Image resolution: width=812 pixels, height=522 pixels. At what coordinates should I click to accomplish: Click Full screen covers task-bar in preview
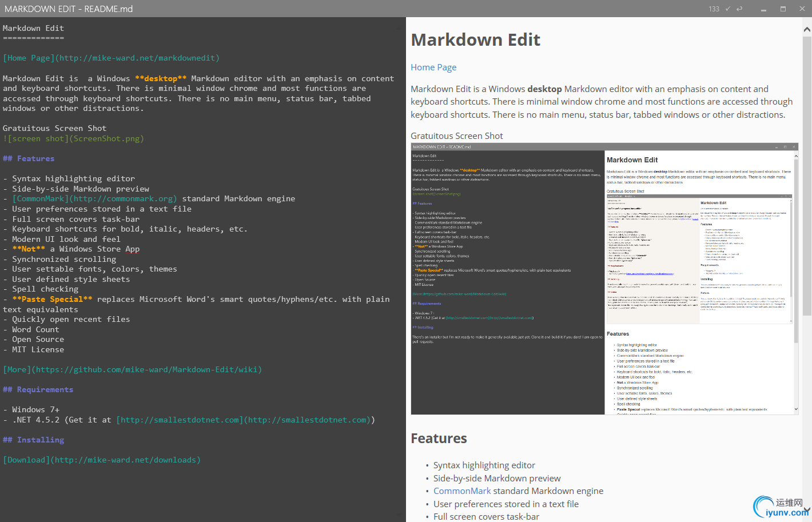pyautogui.click(x=486, y=517)
